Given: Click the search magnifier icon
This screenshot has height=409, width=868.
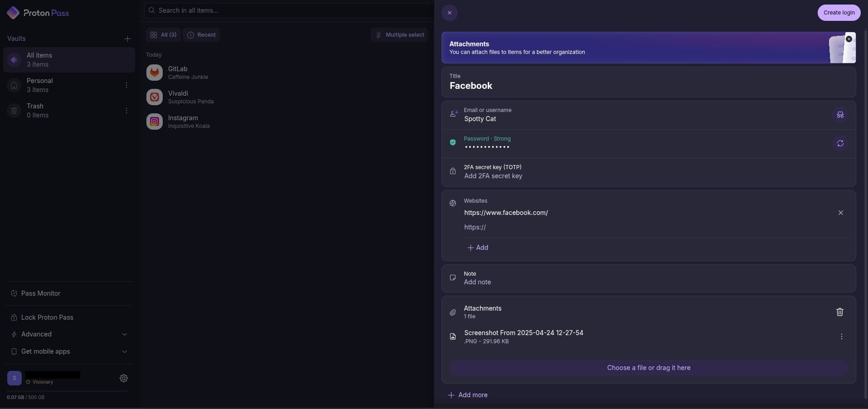Looking at the screenshot, I should pyautogui.click(x=152, y=10).
